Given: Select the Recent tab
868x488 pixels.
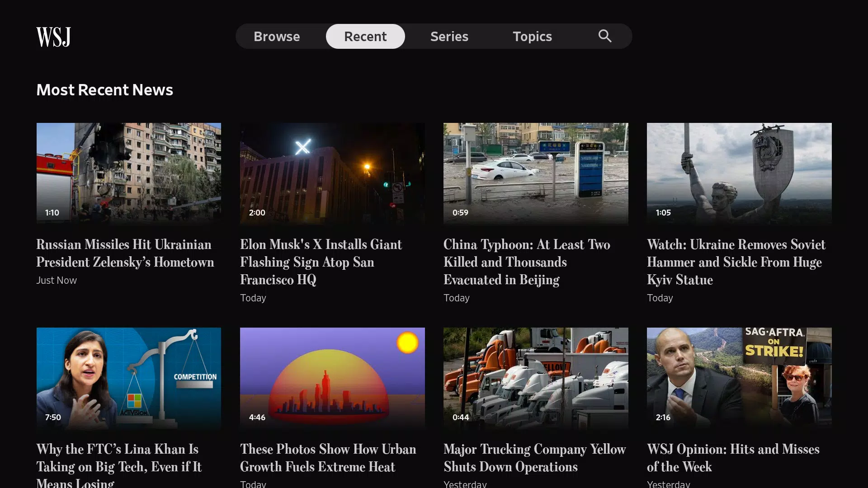Looking at the screenshot, I should [x=365, y=36].
